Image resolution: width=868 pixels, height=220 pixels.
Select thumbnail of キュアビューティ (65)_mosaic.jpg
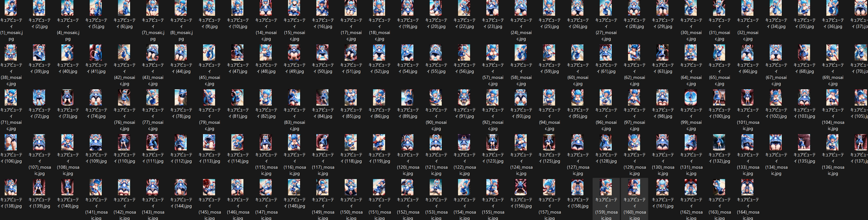tap(719, 53)
